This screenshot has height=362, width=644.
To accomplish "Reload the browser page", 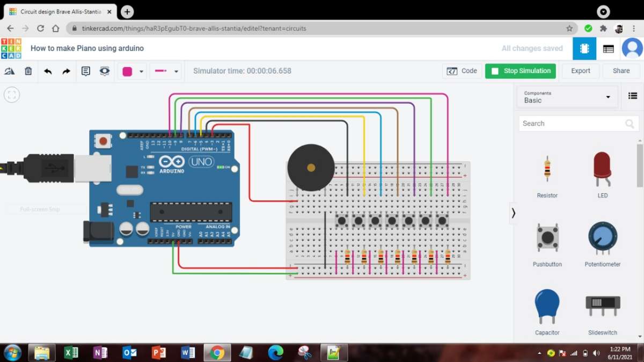I will pos(41,28).
